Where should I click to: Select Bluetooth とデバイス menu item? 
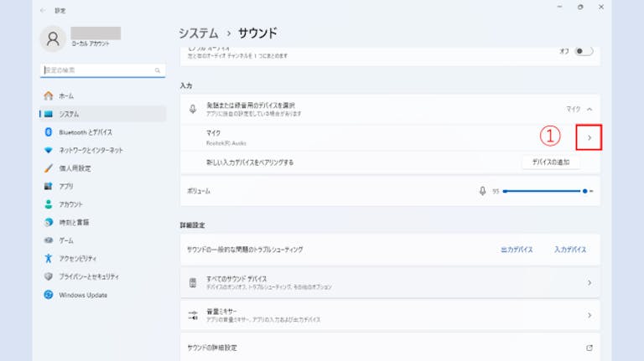102,132
